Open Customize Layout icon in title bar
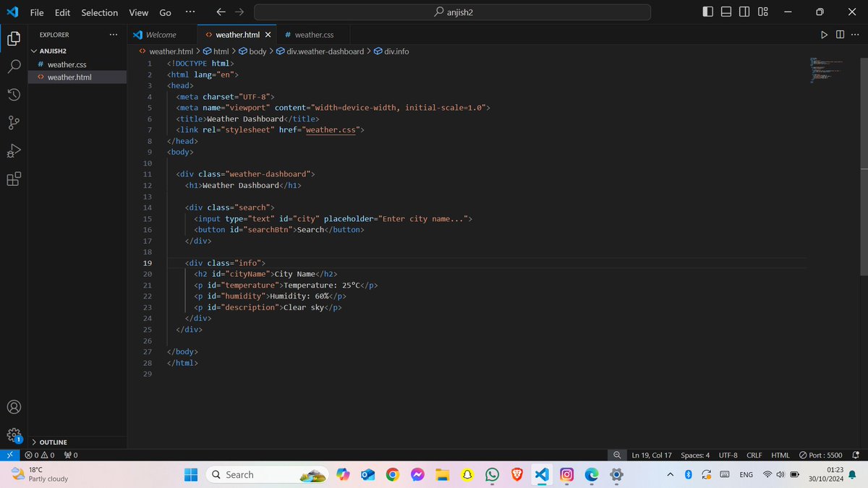The height and width of the screenshot is (488, 868). click(x=763, y=12)
